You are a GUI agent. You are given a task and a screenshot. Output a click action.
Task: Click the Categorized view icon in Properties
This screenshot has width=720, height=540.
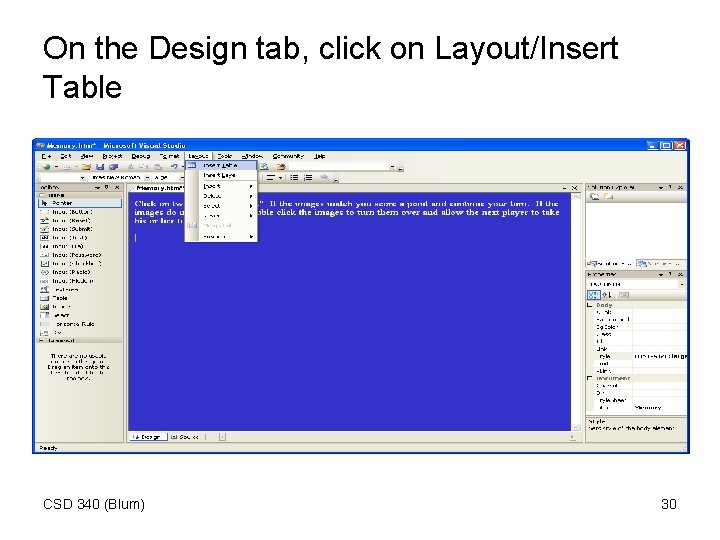594,295
